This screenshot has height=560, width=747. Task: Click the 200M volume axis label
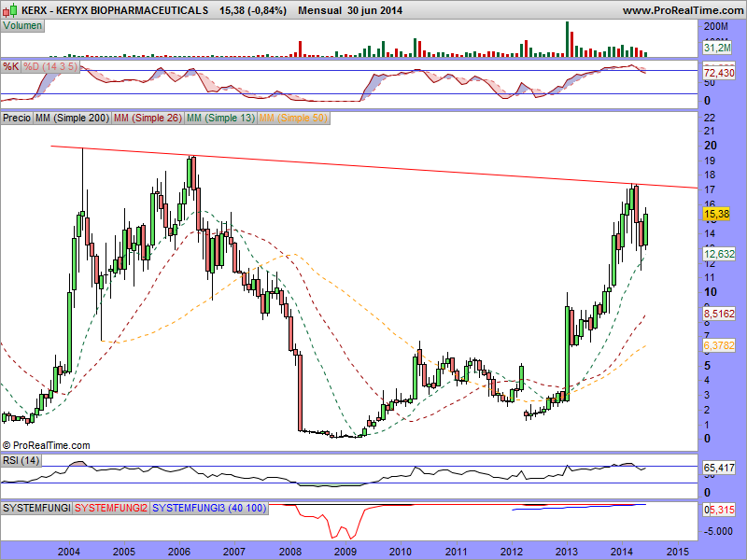point(715,26)
